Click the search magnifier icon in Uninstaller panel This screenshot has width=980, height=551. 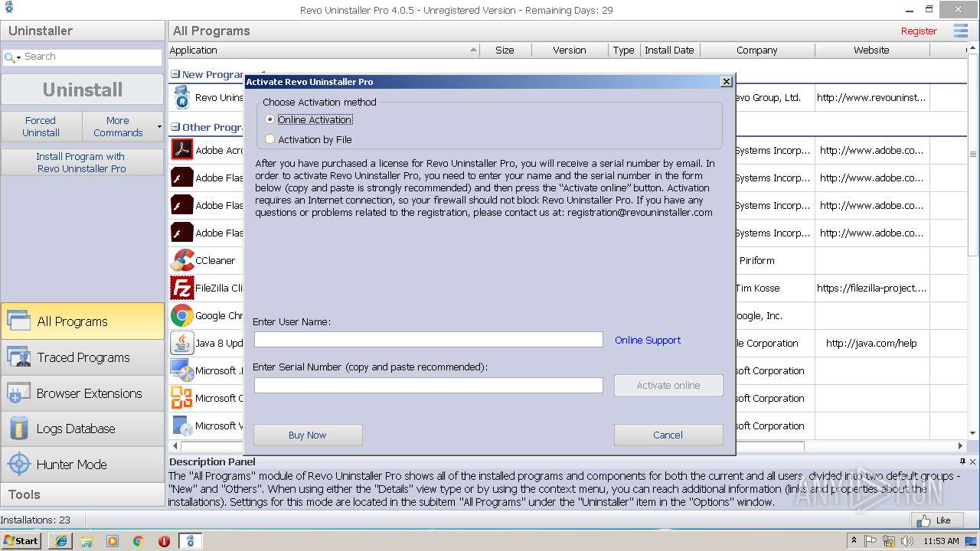point(10,57)
